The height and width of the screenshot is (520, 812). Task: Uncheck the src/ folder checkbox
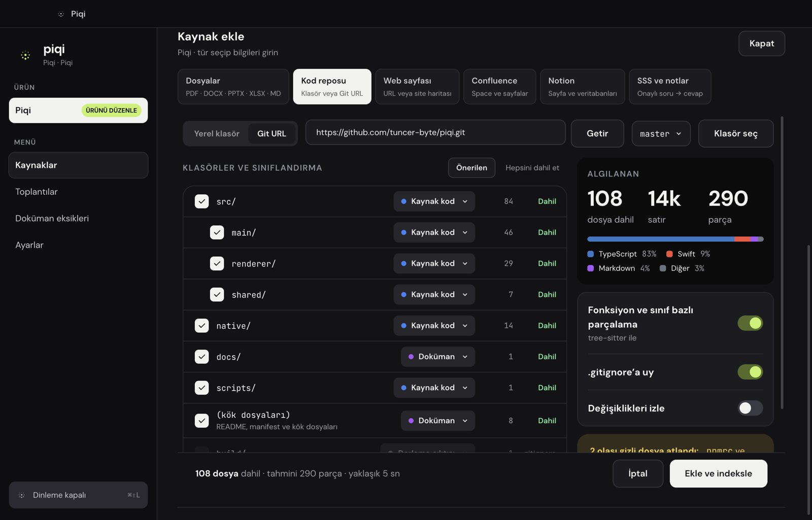coord(201,201)
